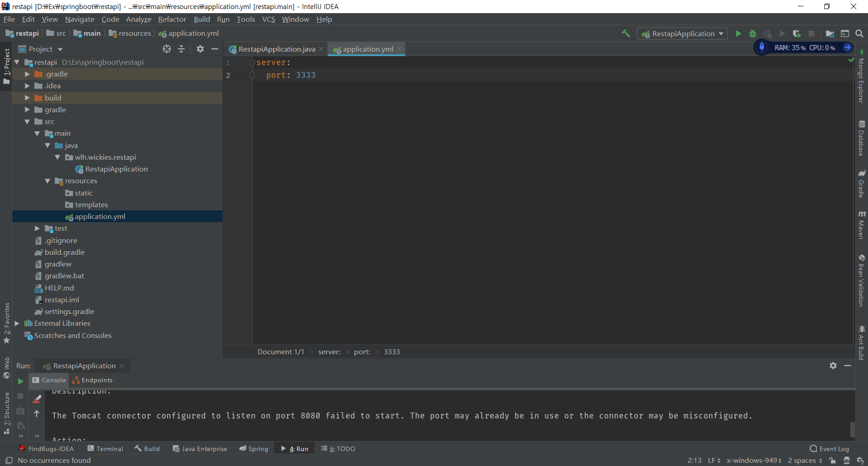This screenshot has height=466, width=868.
Task: Expand the .gradle folder
Action: [x=27, y=74]
